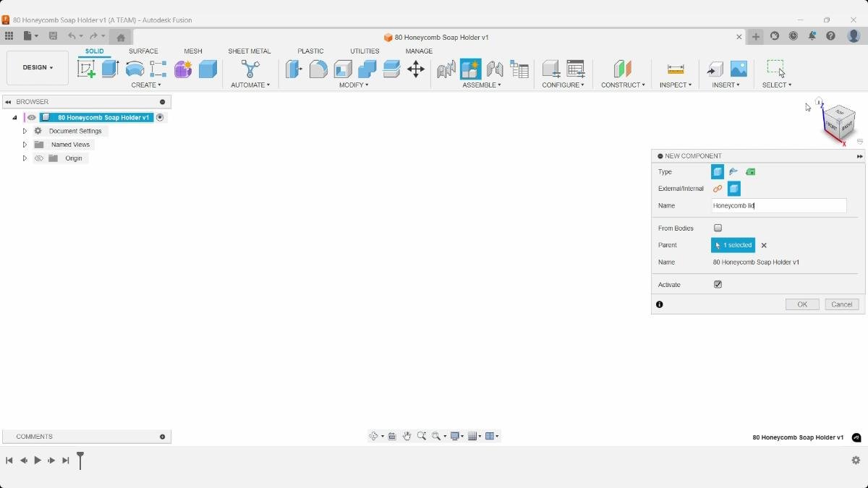Toggle Origin folder visibility eye
The width and height of the screenshot is (868, 488).
point(39,158)
